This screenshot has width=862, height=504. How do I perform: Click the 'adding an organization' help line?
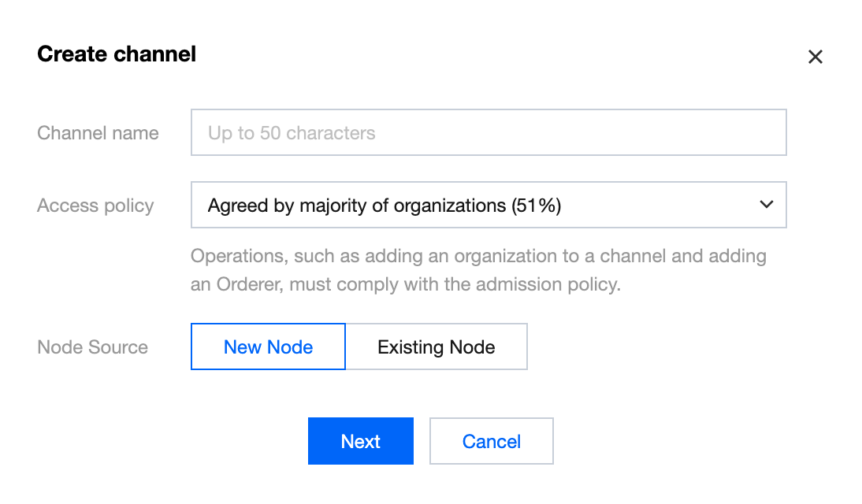coord(478,257)
